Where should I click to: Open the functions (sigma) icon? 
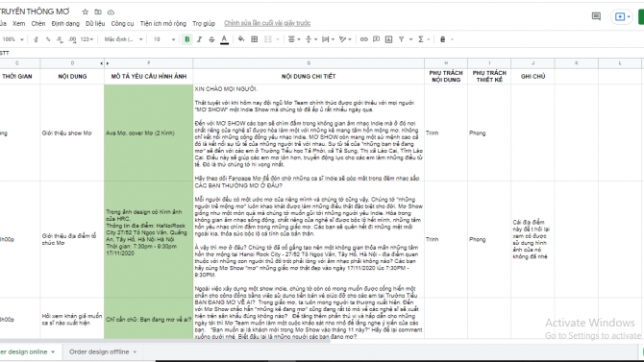[x=421, y=39]
